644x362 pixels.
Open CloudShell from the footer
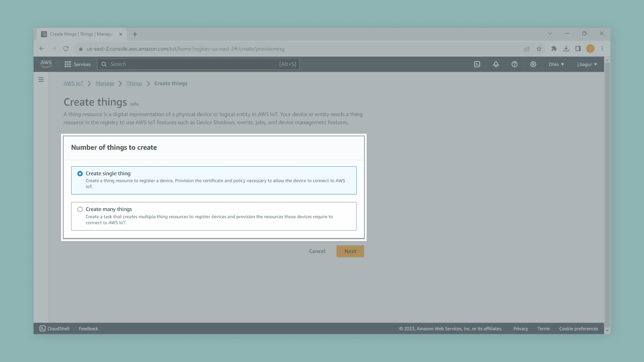54,329
